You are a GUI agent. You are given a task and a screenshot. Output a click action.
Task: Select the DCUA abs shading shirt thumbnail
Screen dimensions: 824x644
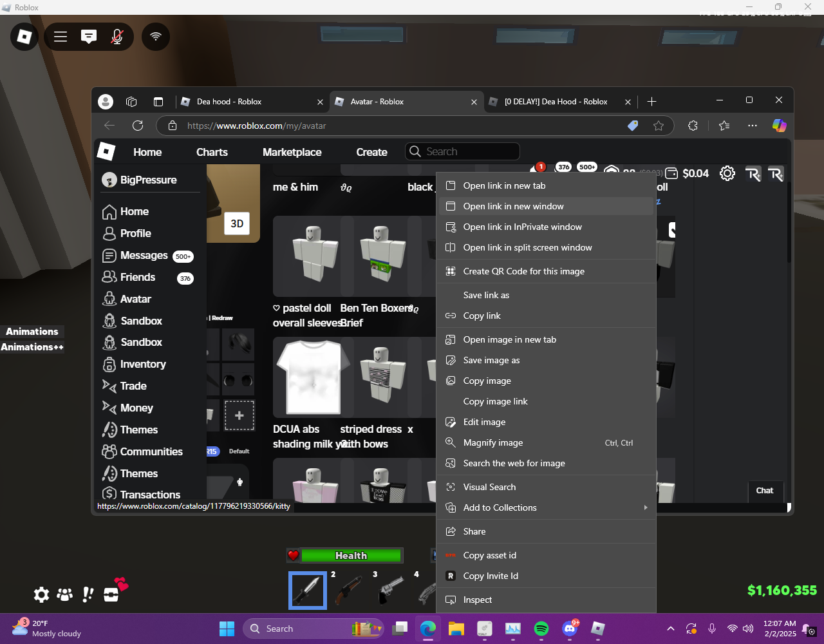pos(313,377)
